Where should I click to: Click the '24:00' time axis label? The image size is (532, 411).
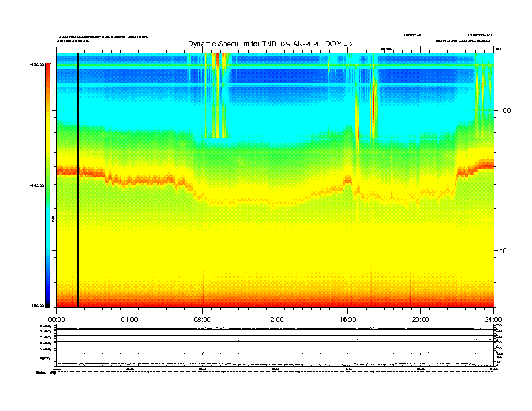(493, 320)
